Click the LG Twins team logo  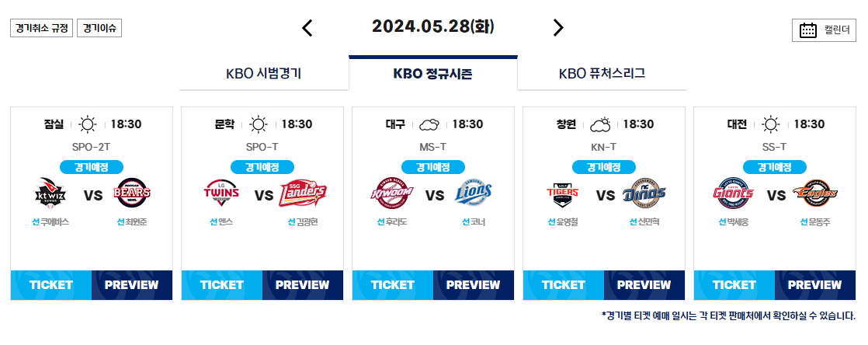[221, 193]
